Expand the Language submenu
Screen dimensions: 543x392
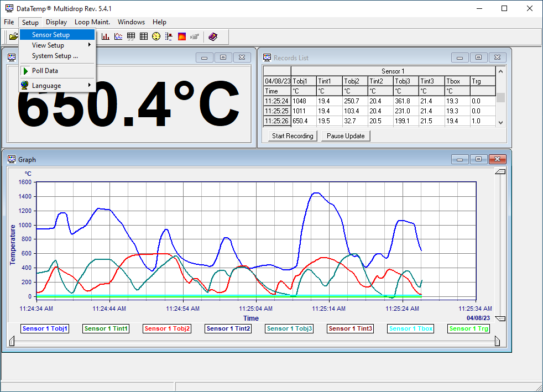click(x=57, y=86)
